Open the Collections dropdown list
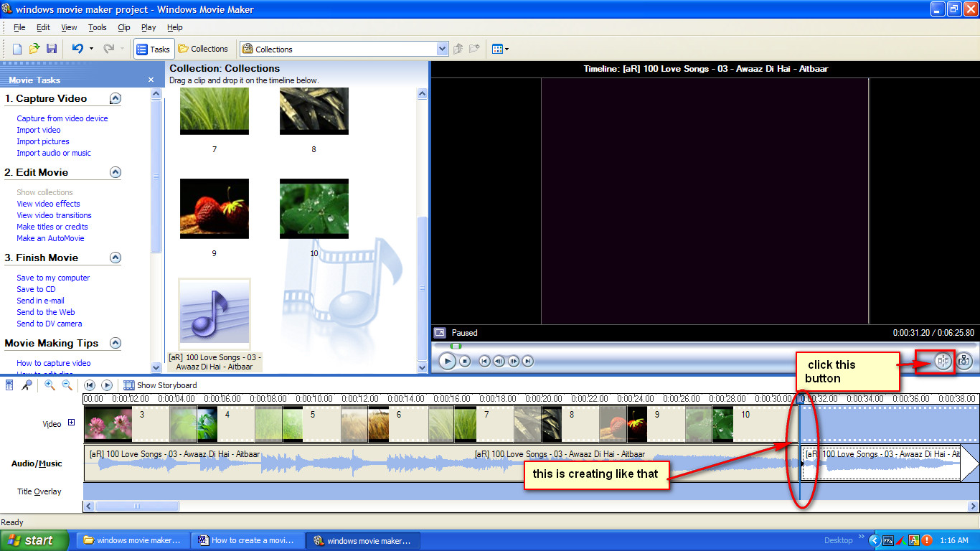Viewport: 980px width, 551px height. coord(443,49)
